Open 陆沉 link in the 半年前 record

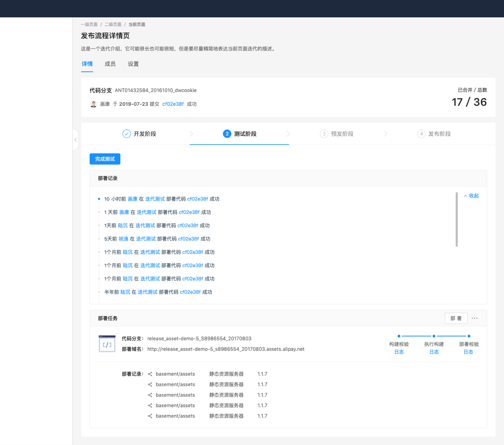pyautogui.click(x=125, y=292)
